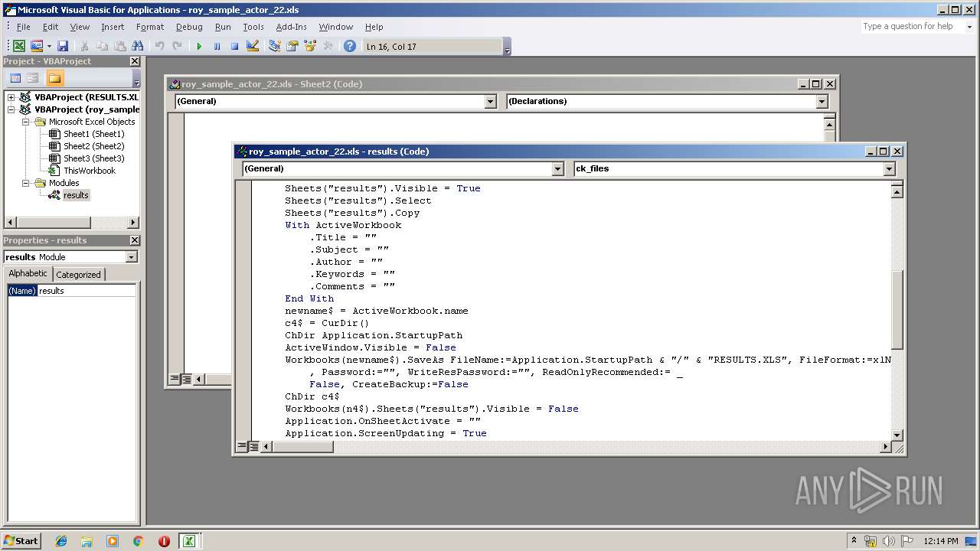Collapse VBAProject (roy_sample) tree node

coord(11,109)
